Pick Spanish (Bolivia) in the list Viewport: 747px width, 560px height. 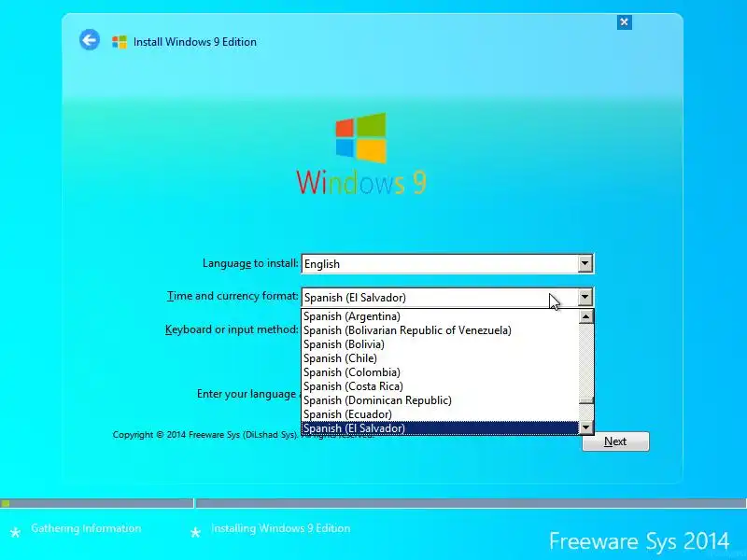(440, 344)
